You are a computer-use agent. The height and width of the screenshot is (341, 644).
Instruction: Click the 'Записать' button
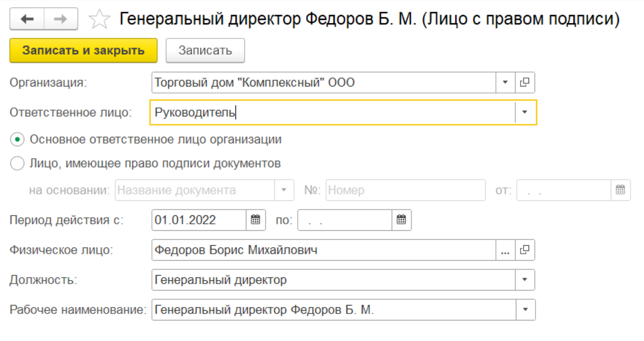(x=205, y=50)
